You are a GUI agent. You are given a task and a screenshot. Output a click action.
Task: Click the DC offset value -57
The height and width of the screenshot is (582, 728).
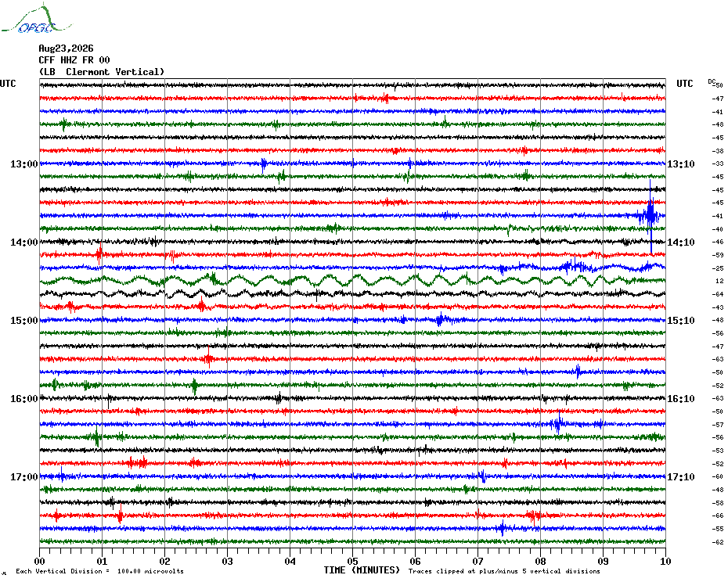click(x=718, y=425)
